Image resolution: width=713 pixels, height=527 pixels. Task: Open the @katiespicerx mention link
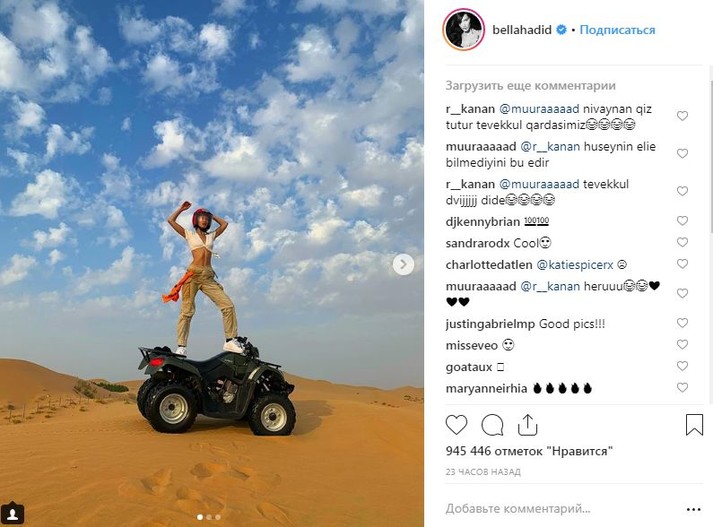click(x=575, y=265)
